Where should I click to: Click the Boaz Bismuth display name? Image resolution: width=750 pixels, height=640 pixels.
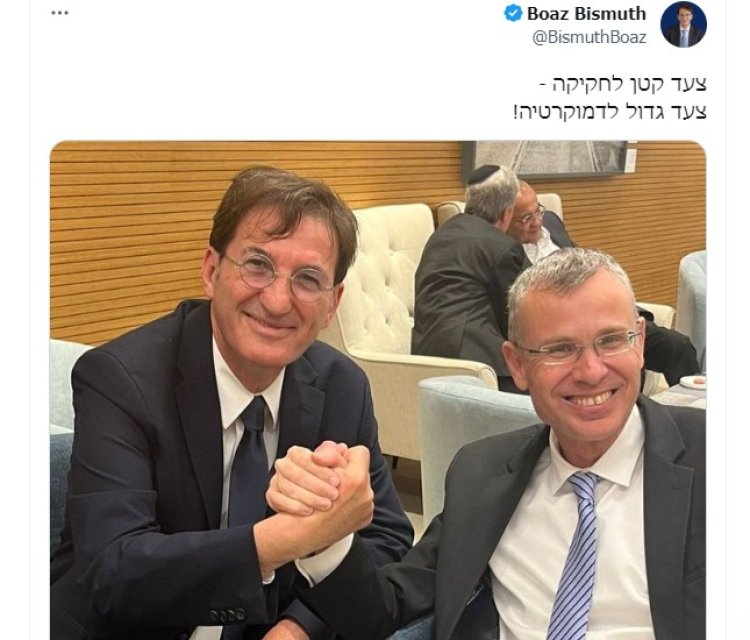586,14
